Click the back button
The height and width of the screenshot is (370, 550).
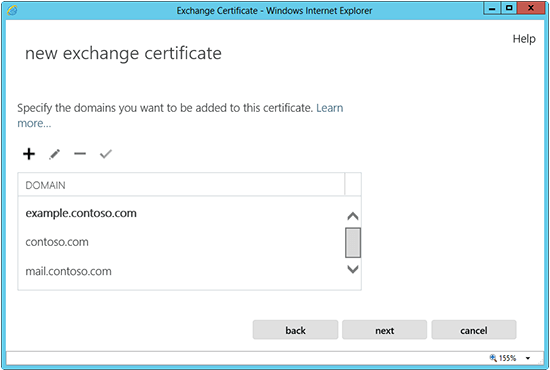pyautogui.click(x=295, y=330)
